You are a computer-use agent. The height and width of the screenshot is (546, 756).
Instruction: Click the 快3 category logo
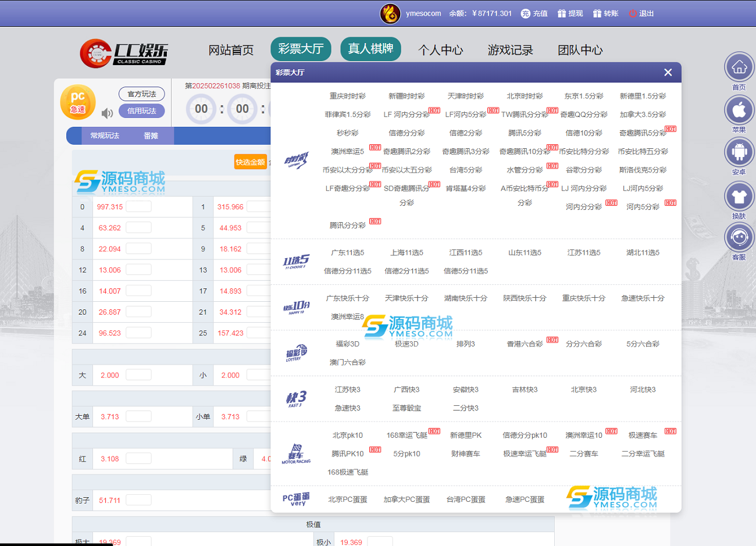296,399
